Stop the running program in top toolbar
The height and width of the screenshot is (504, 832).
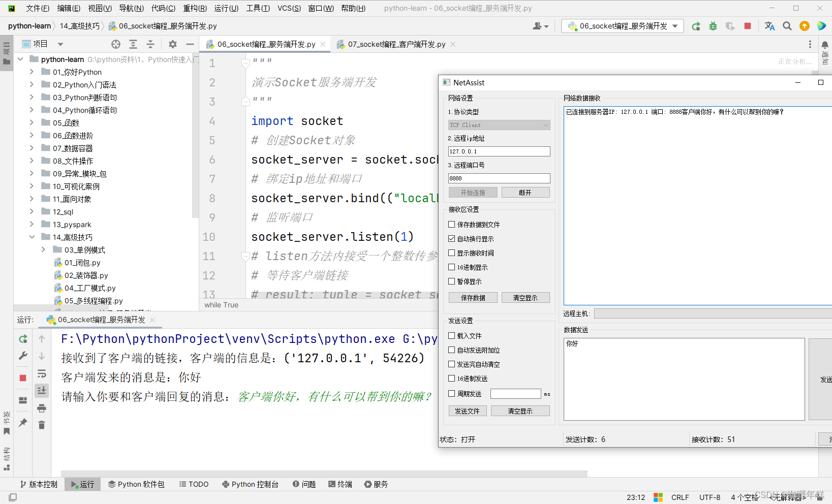click(x=747, y=26)
